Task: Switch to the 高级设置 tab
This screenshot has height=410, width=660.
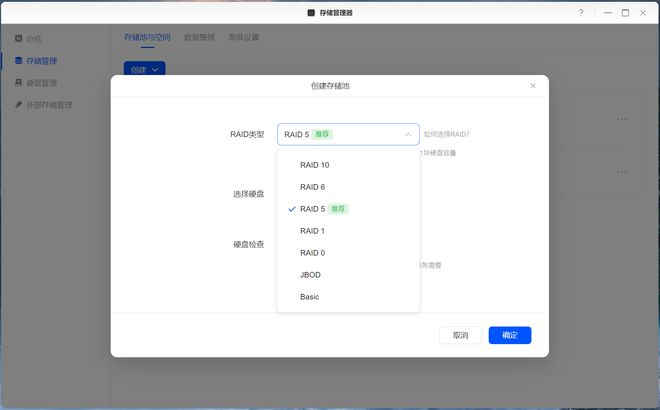Action: [243, 37]
